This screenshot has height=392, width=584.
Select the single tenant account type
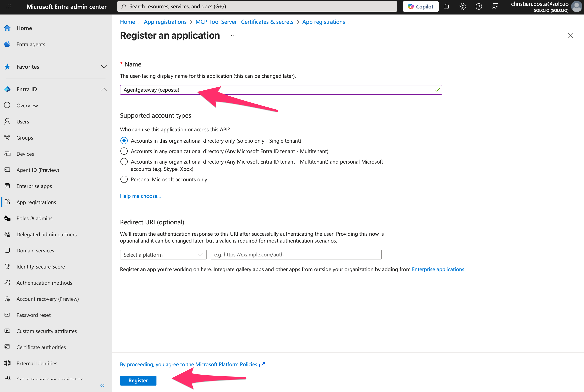pos(124,140)
